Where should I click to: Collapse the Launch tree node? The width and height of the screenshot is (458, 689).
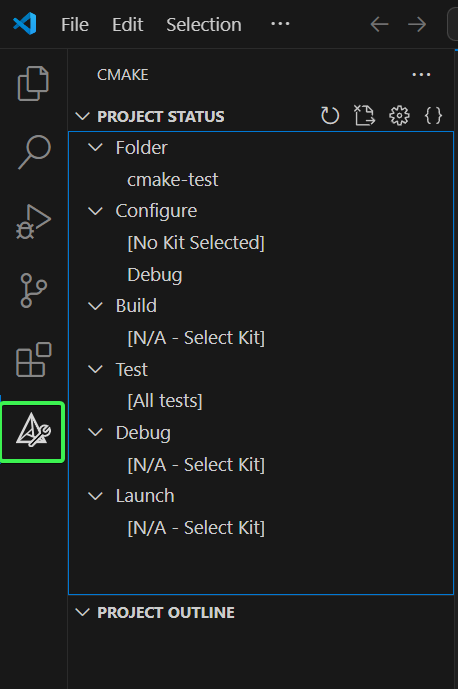click(95, 497)
